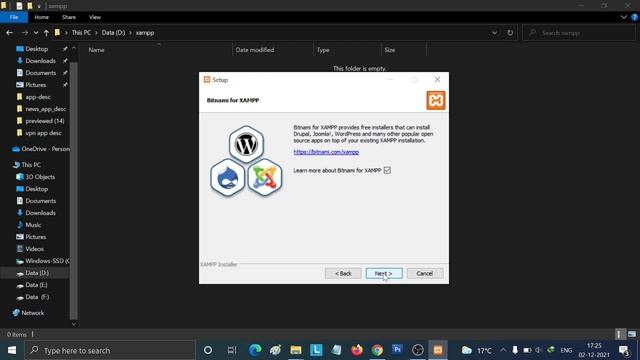Go forward in File Explorer
640x360 pixels.
click(24, 33)
